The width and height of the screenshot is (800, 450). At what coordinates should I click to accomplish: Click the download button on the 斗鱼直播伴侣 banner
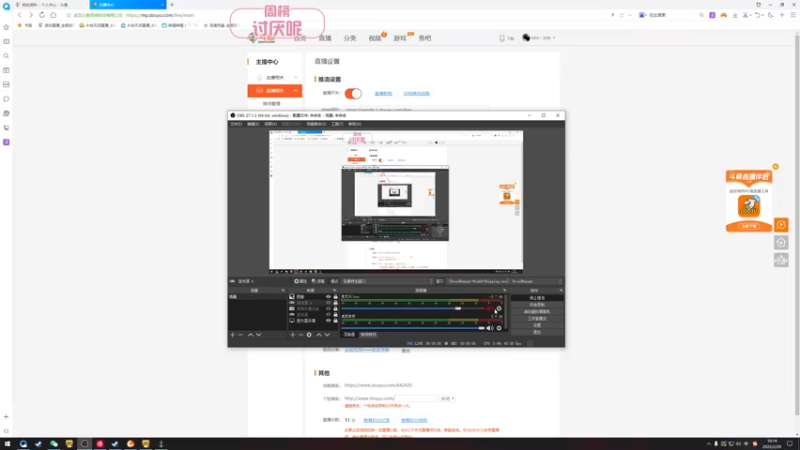click(x=748, y=226)
